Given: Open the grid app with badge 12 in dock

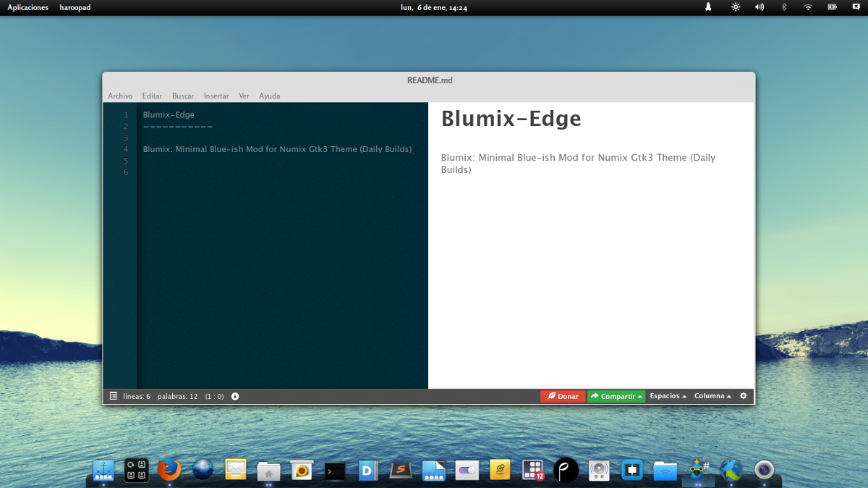Looking at the screenshot, I should (534, 471).
